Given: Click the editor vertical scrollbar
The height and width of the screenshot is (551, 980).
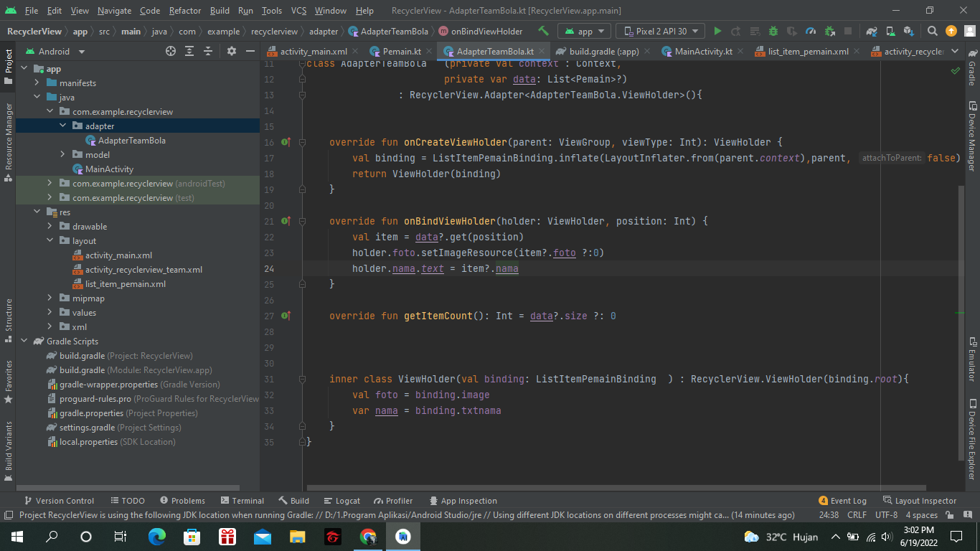Looking at the screenshot, I should (961, 323).
